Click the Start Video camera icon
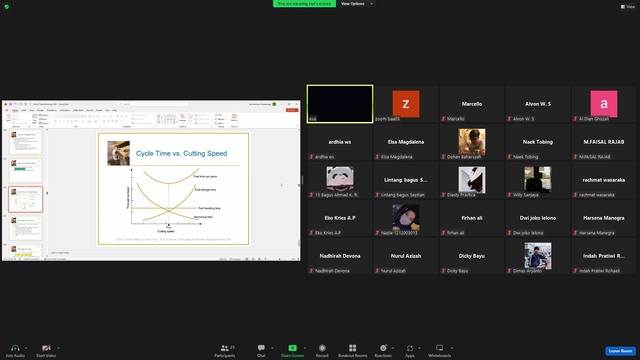Screen dimensions: 640x360 click(x=46, y=348)
